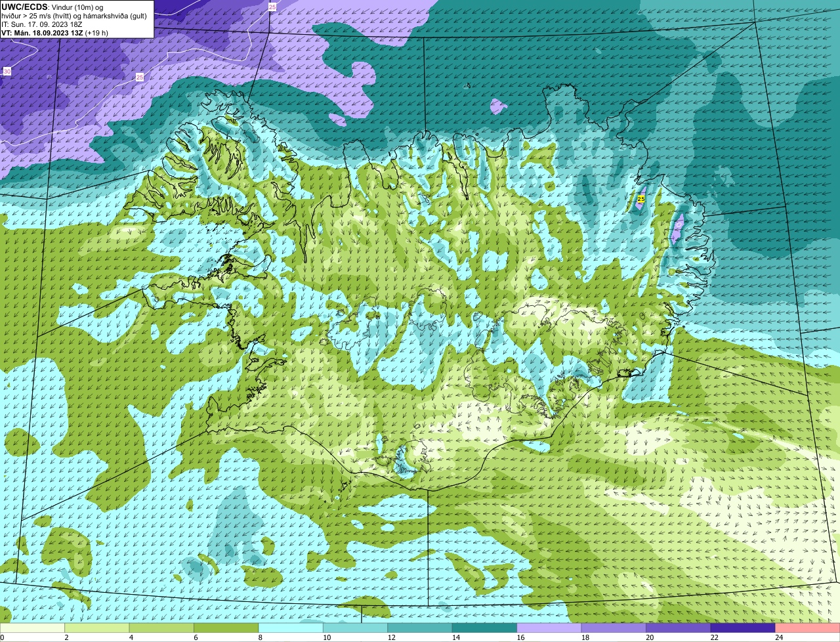Click the legend tick label 16

click(520, 637)
